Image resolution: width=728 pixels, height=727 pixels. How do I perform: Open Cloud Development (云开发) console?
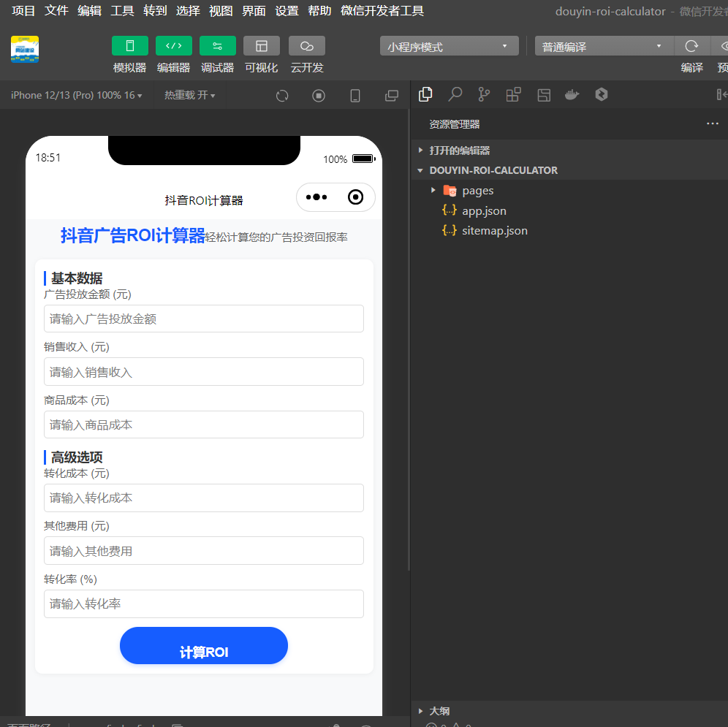[307, 46]
